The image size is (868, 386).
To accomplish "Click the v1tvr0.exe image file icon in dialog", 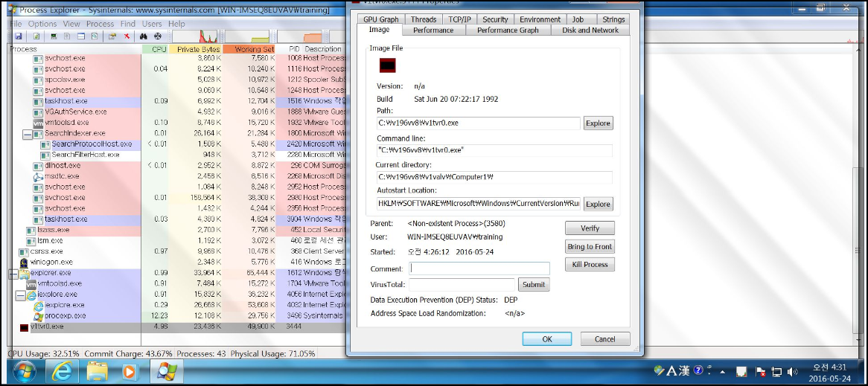I will click(388, 65).
